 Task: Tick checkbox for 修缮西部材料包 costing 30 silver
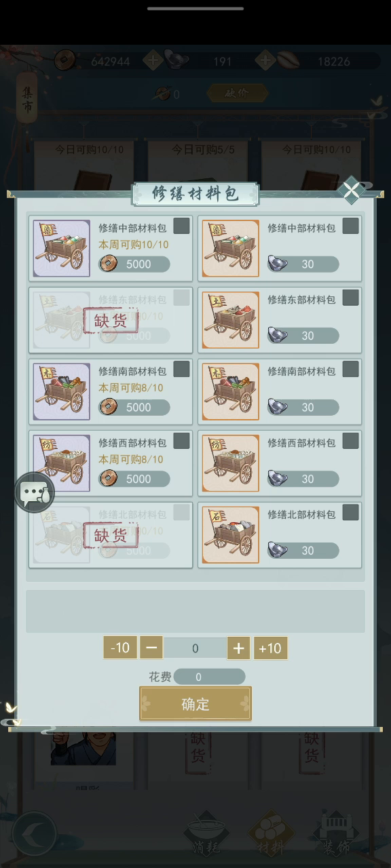[350, 441]
